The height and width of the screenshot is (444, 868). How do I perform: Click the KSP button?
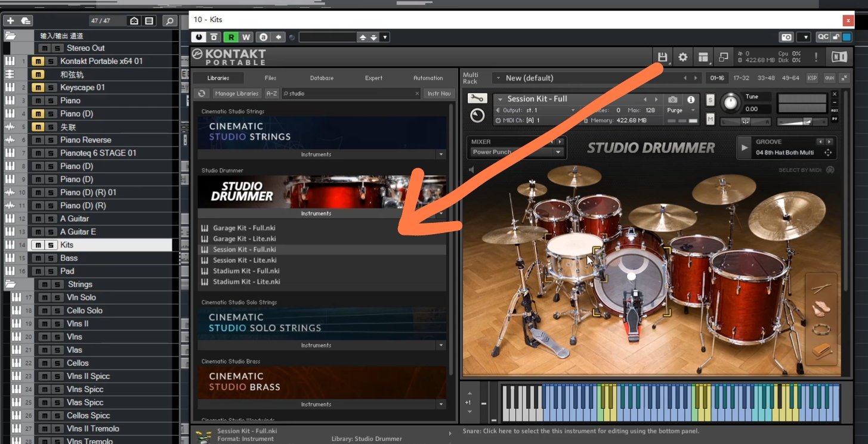812,78
